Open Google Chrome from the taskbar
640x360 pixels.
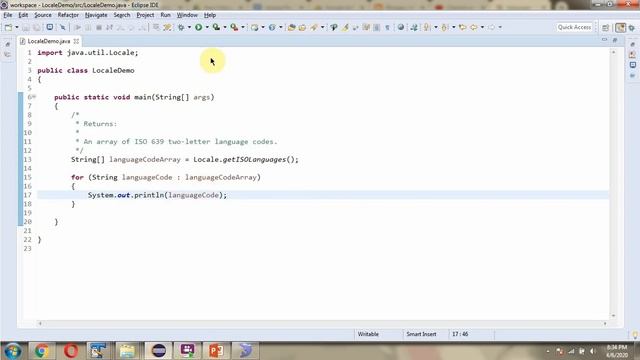[x=41, y=351]
